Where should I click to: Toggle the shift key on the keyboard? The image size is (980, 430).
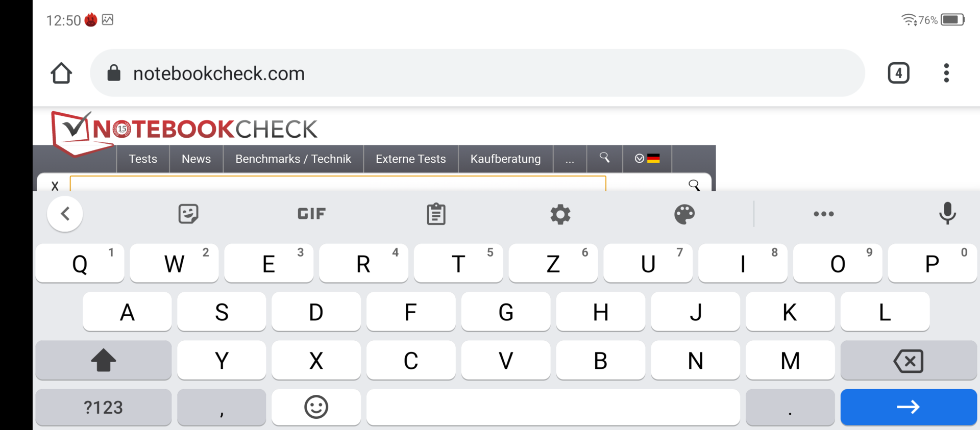[x=104, y=360]
